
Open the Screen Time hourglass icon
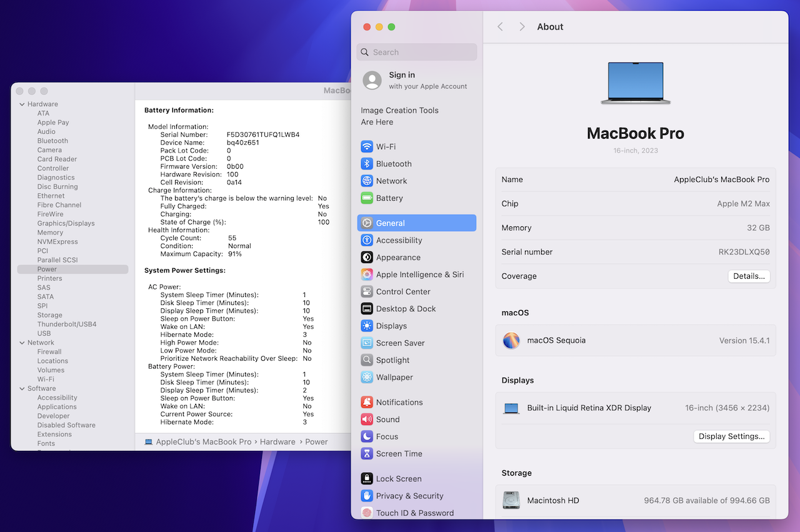367,454
